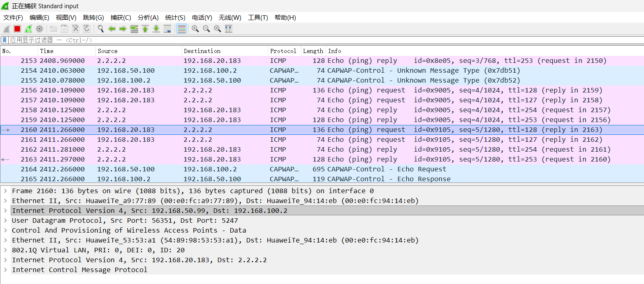Sort by the Length column header

tap(313, 51)
